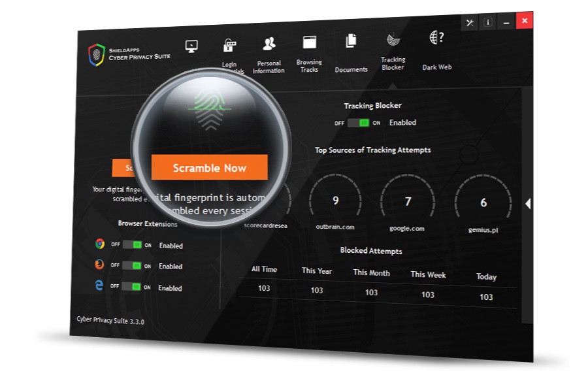Switch to the Personal Information tab label
Screen dimensions: 588x392
coord(269,67)
